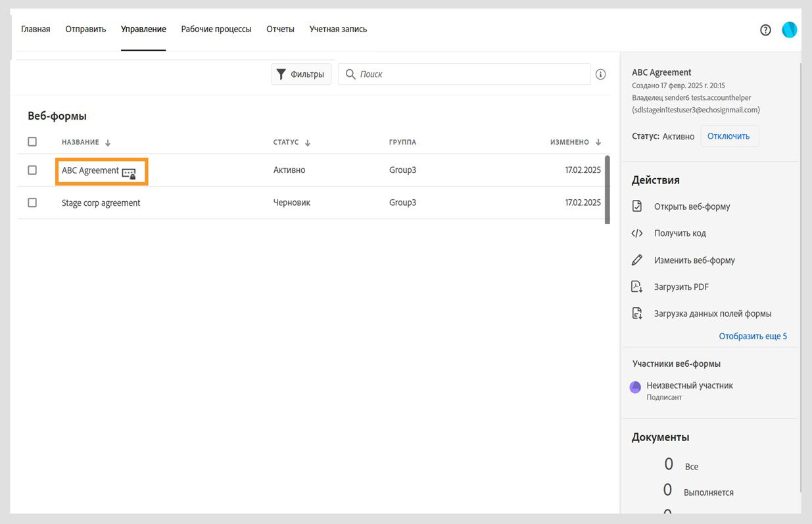Viewport: 812px width, 524px height.
Task: Click the Open web form icon
Action: click(636, 206)
